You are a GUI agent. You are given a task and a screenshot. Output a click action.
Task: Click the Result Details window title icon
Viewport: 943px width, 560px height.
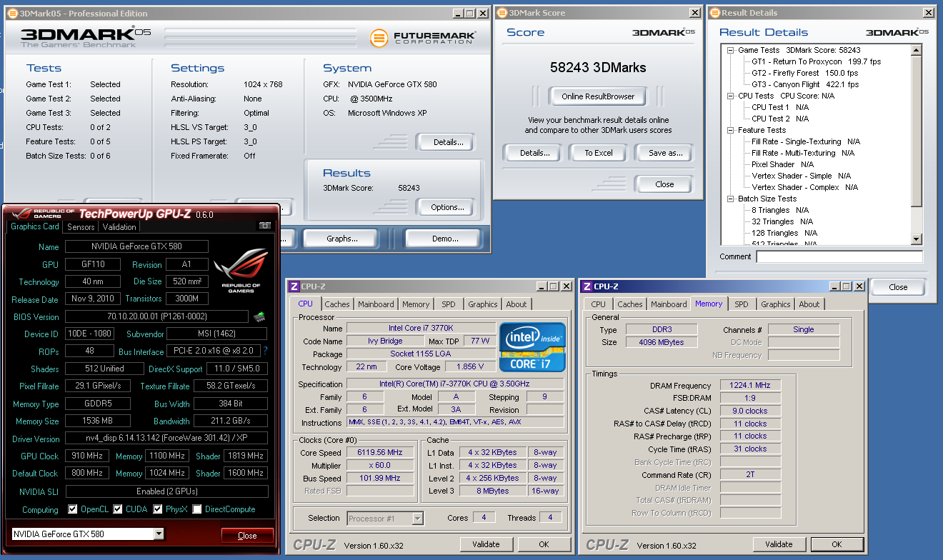(x=714, y=13)
